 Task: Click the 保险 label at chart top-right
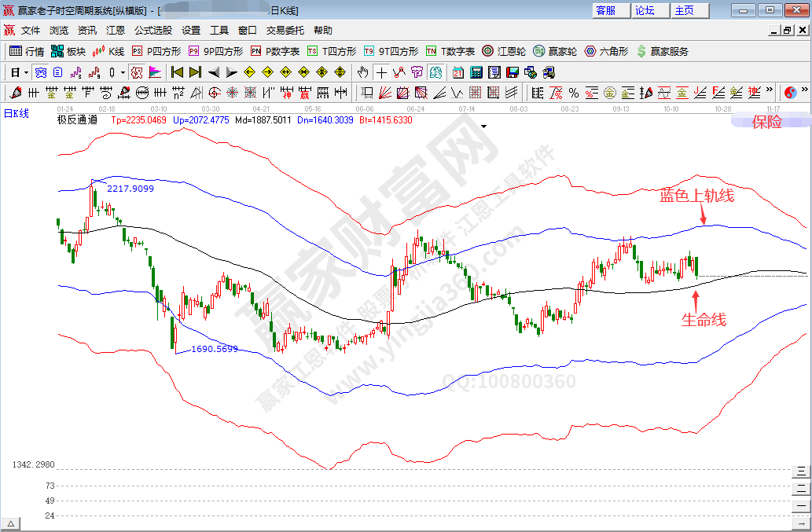tap(767, 122)
